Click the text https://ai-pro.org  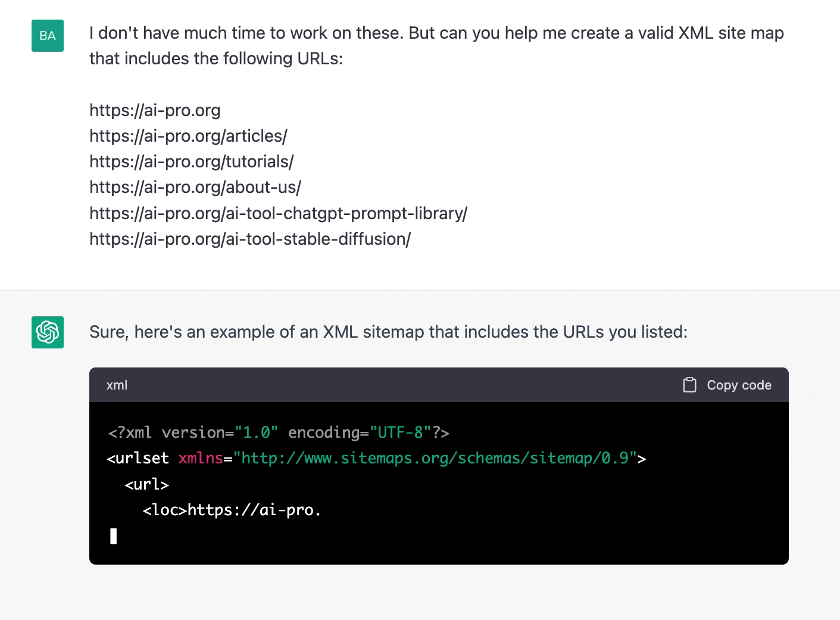point(155,110)
